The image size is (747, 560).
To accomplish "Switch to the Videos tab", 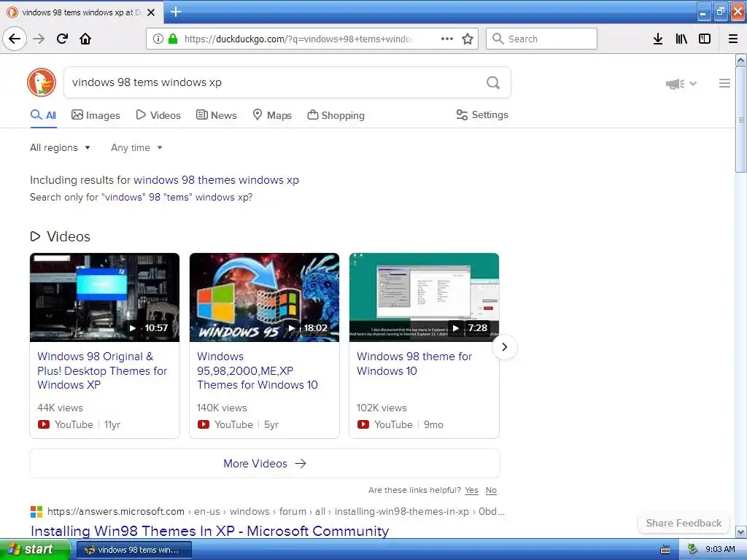I will point(158,115).
